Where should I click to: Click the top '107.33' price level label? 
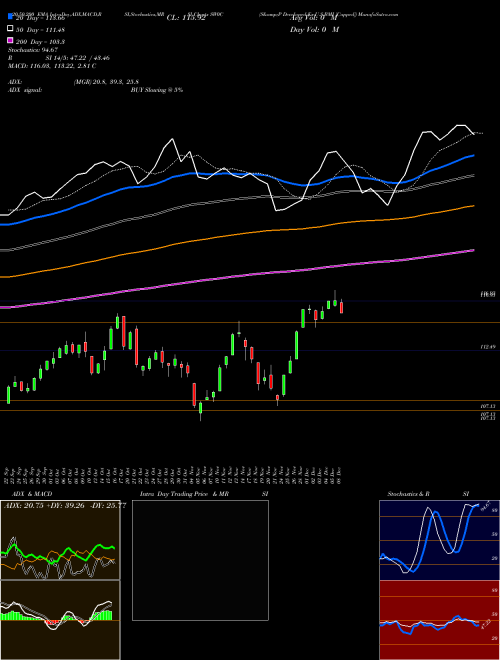488,406
